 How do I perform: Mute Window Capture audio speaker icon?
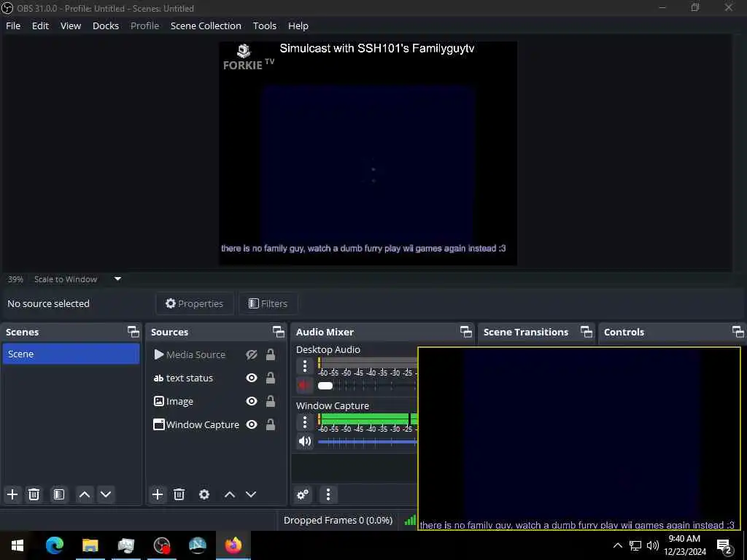tap(304, 441)
